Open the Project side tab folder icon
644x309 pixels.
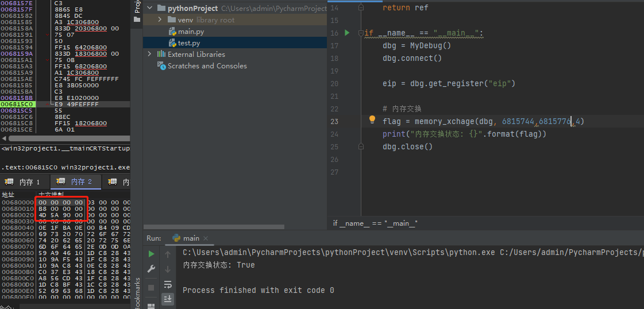(x=137, y=20)
